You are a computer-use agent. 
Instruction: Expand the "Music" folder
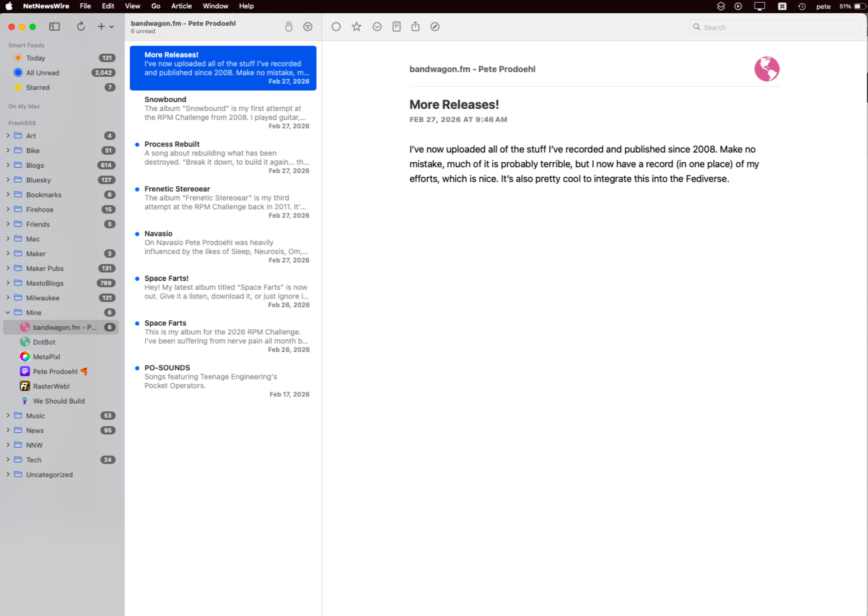tap(8, 415)
